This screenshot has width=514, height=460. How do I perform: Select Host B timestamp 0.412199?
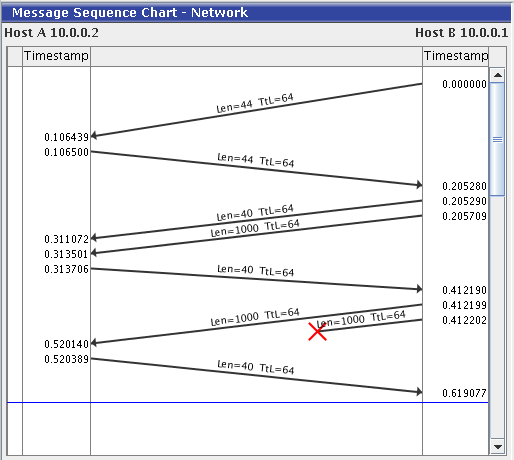click(x=464, y=305)
